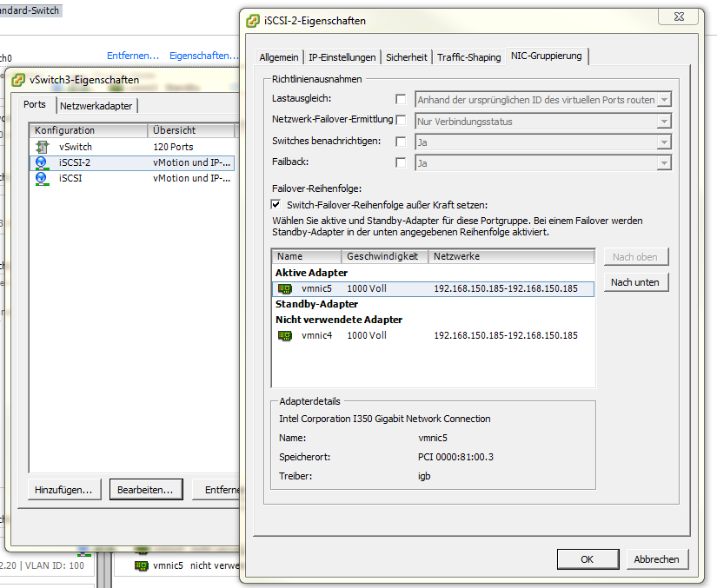Open the Netzwerkadapter tab in vSwitch3 properties
This screenshot has height=588, width=717.
click(96, 106)
